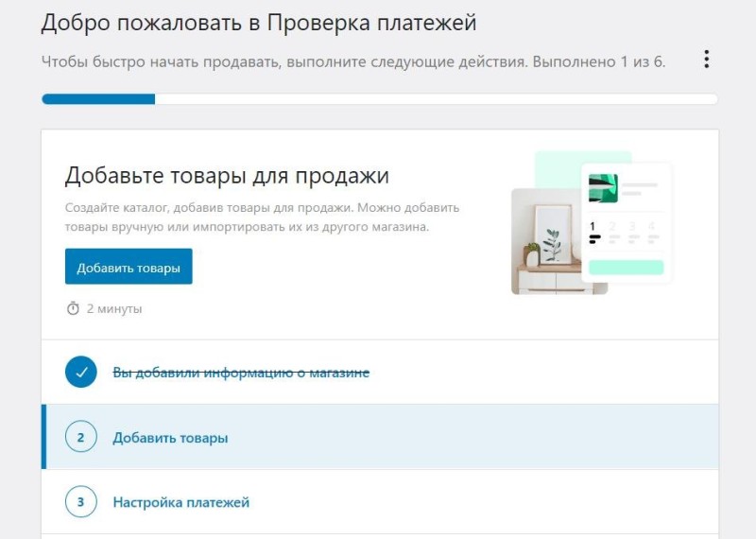Click the heading 'Добавьте товары для продажи'
This screenshot has width=756, height=539.
(227, 175)
